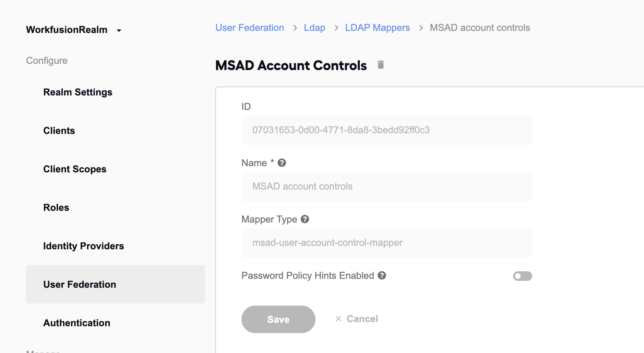The image size is (644, 353).
Task: Open Realm Settings in sidebar
Action: coord(78,92)
